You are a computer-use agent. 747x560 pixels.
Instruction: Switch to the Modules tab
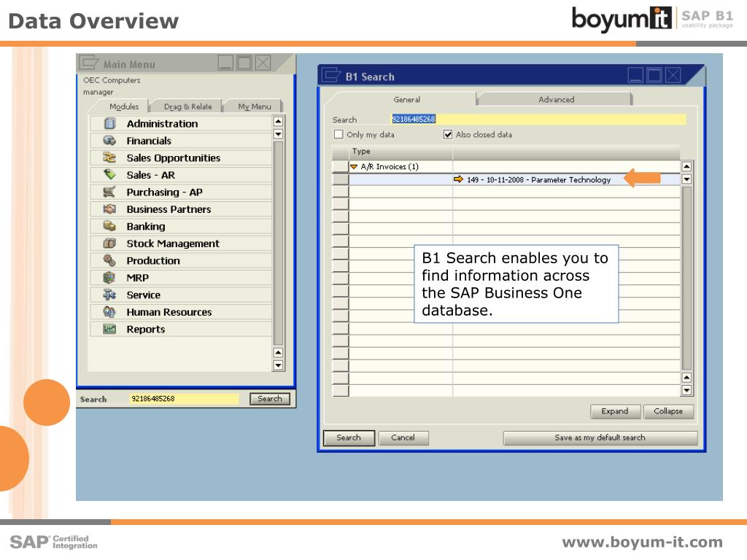tap(124, 106)
